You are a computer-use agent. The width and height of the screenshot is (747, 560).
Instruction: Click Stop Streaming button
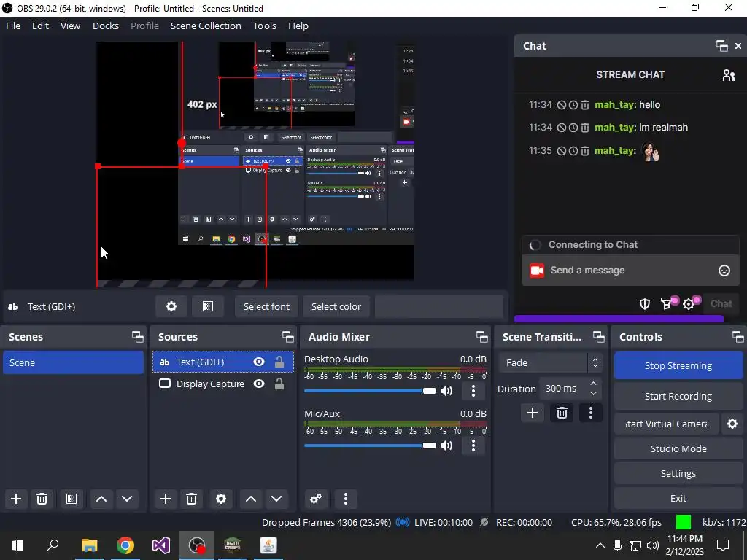(x=678, y=366)
